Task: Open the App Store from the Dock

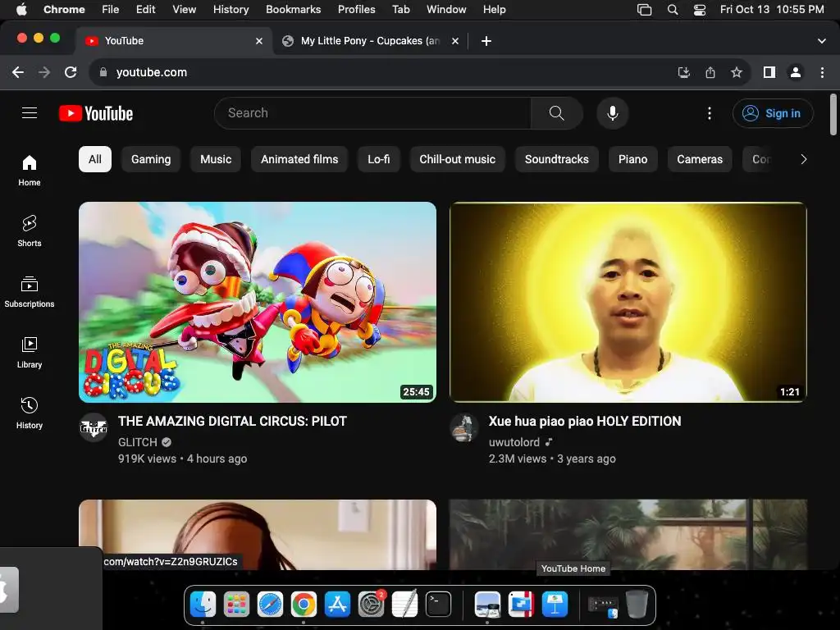Action: pos(337,605)
